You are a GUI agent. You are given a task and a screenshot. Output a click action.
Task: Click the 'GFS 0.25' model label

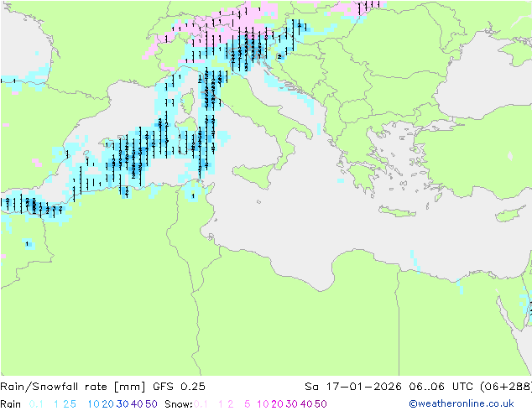(x=179, y=387)
